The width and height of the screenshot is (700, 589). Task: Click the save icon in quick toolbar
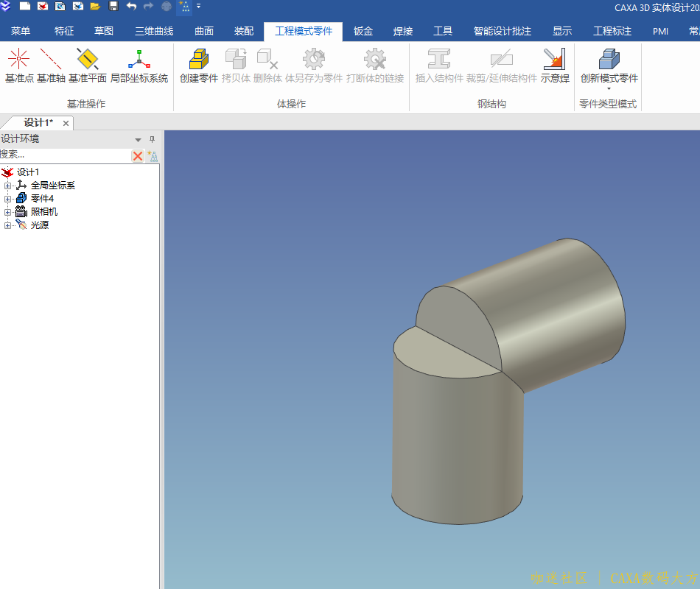pyautogui.click(x=113, y=7)
